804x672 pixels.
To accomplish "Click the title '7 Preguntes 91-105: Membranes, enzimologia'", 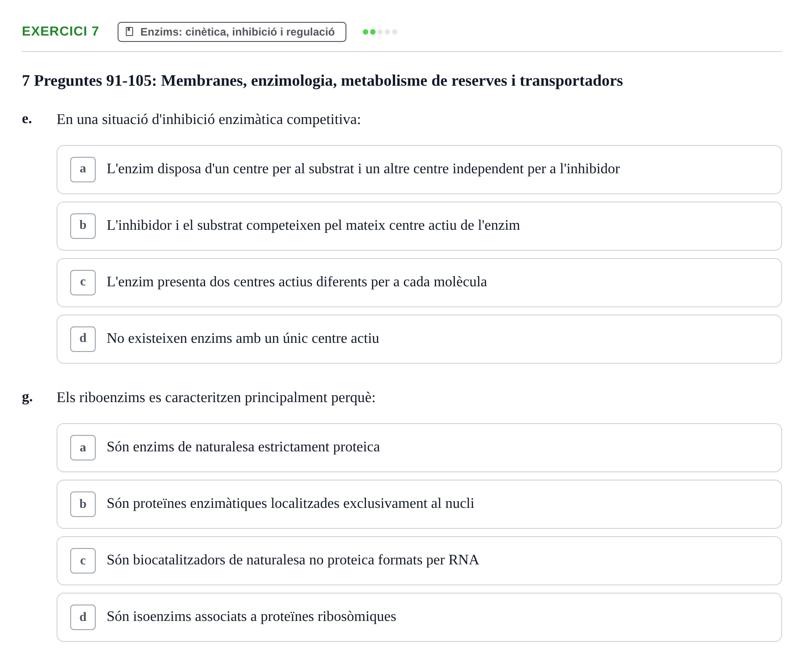I will tap(322, 81).
